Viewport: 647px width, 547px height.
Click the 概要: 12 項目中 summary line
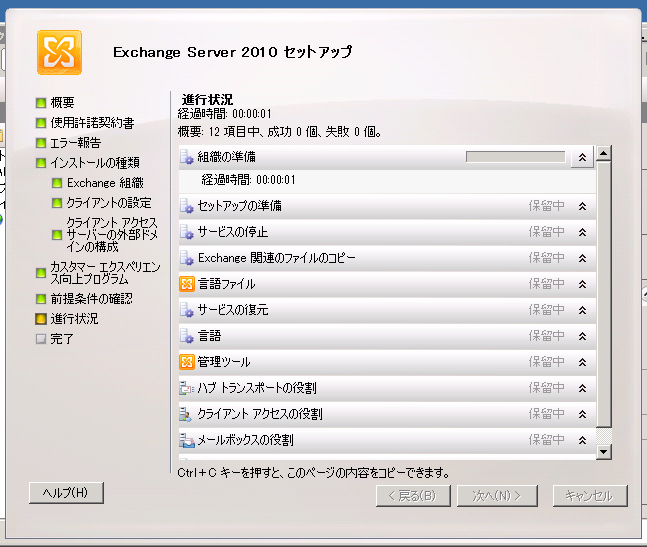click(279, 132)
